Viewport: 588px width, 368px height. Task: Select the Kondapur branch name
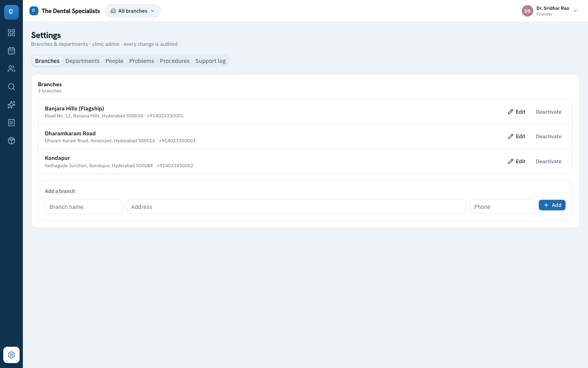point(57,158)
